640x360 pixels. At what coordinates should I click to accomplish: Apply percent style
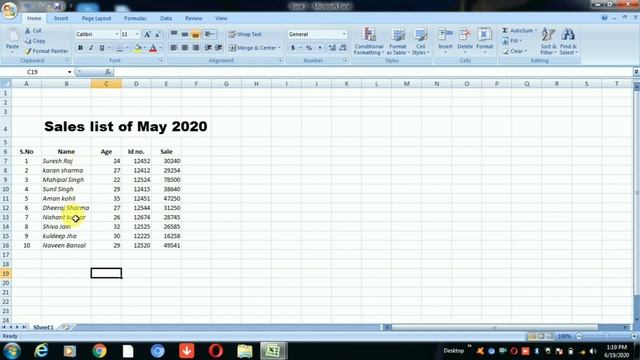309,48
